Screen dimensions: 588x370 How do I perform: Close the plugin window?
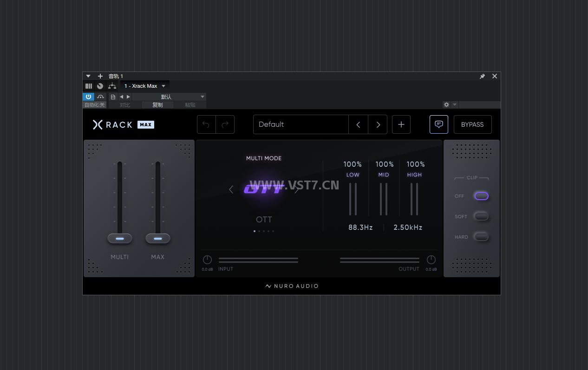point(495,76)
